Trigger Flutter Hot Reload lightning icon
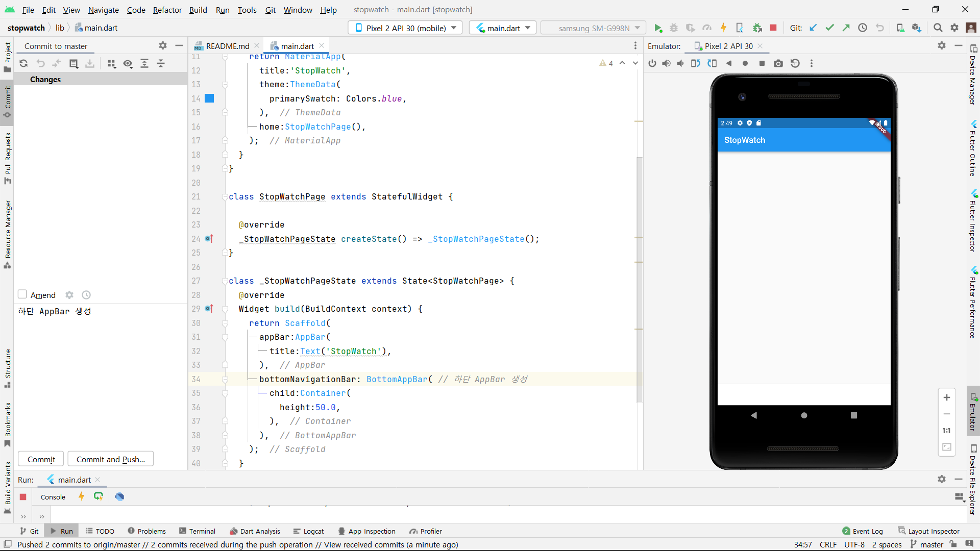 tap(723, 28)
